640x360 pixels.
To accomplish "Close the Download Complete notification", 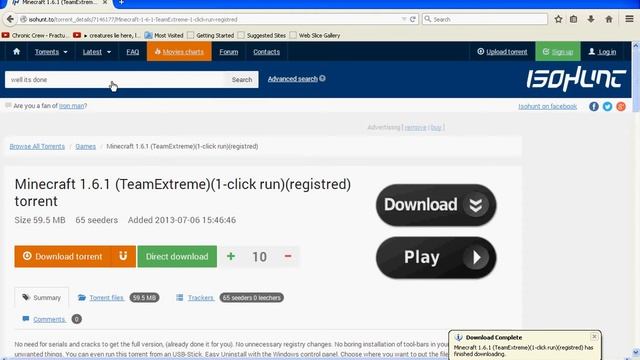I will [594, 336].
